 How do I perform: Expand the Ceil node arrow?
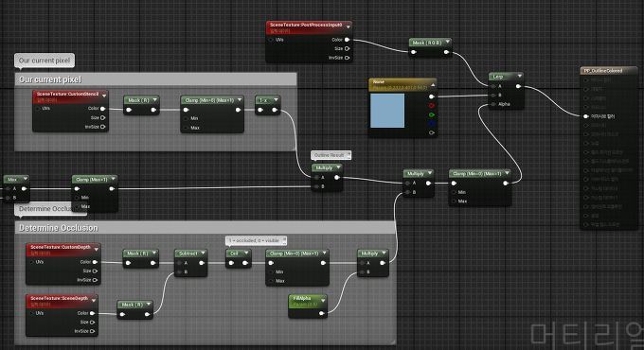[x=246, y=254]
